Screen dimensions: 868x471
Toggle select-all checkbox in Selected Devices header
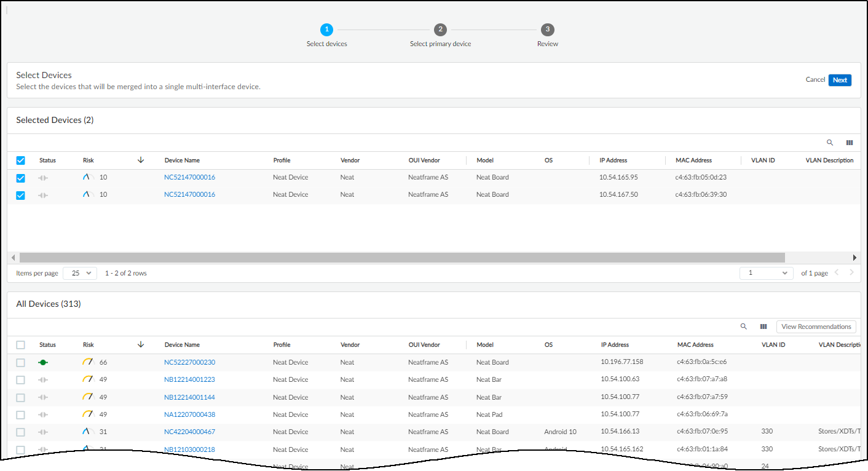click(x=21, y=160)
